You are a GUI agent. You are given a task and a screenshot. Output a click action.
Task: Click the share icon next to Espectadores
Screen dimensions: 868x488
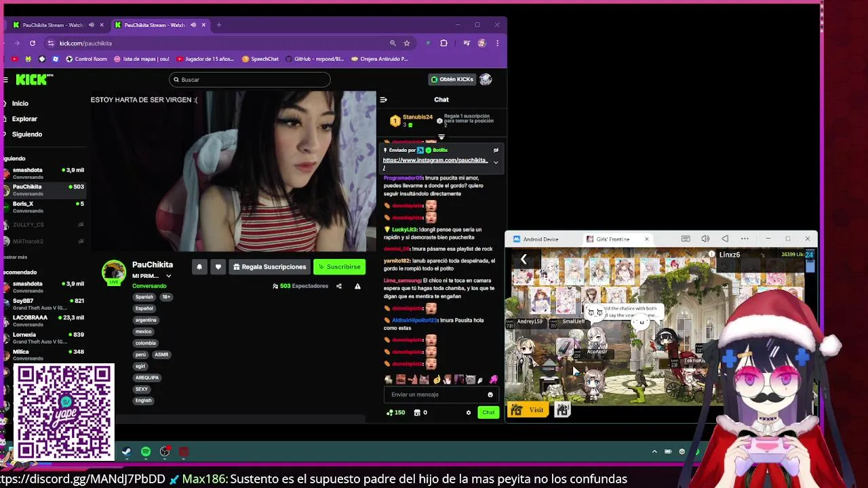point(338,286)
